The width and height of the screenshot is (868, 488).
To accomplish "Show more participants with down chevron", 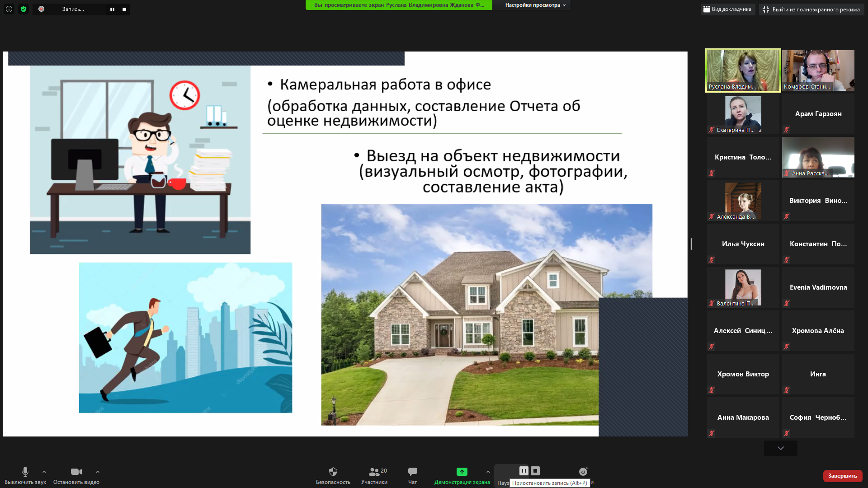I will [781, 448].
